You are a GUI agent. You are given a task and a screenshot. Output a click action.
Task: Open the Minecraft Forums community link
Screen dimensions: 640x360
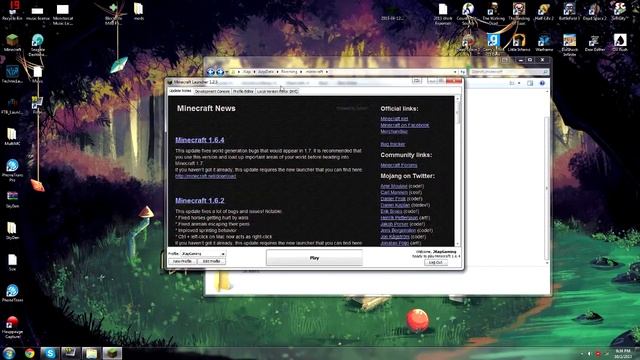pos(399,165)
